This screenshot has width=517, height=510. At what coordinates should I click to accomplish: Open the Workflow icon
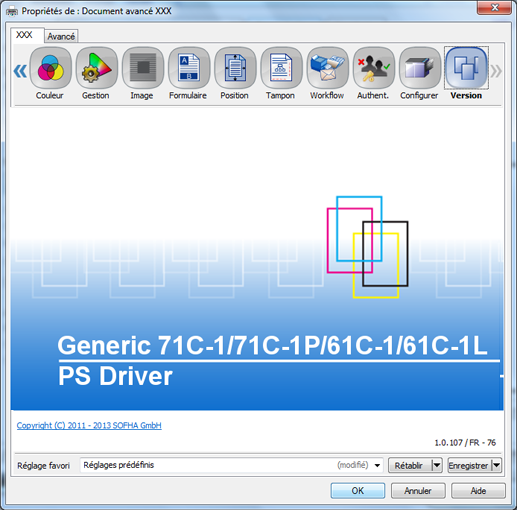327,68
